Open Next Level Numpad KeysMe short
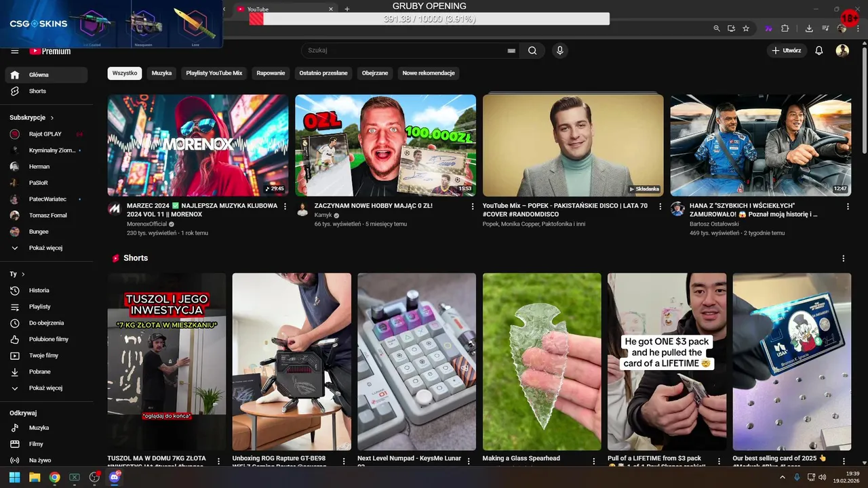 [x=416, y=362]
